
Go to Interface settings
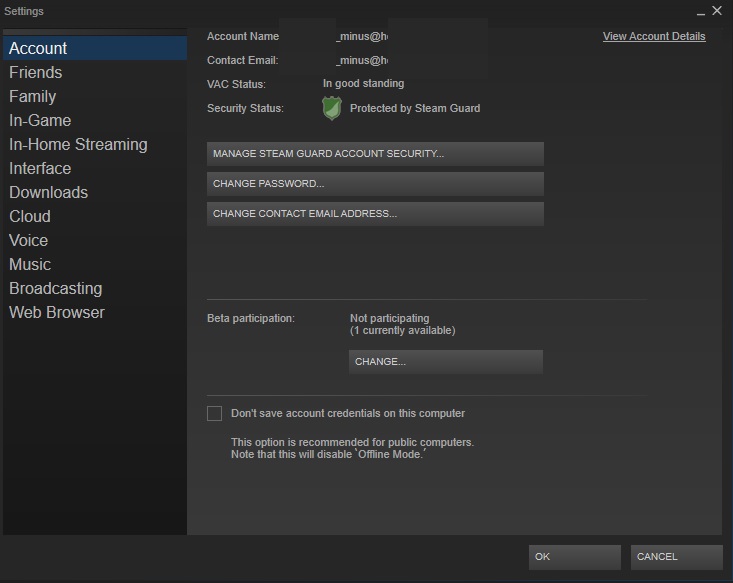(x=95, y=168)
